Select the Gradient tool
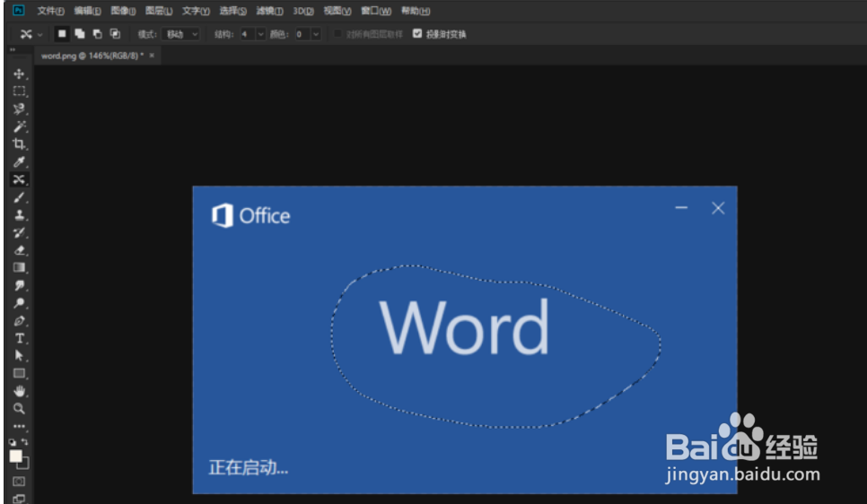Viewport: 867px width, 504px height. point(20,267)
